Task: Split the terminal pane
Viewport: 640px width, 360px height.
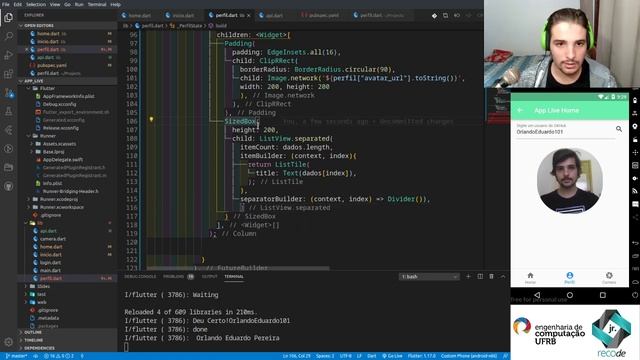Action: tap(480, 276)
